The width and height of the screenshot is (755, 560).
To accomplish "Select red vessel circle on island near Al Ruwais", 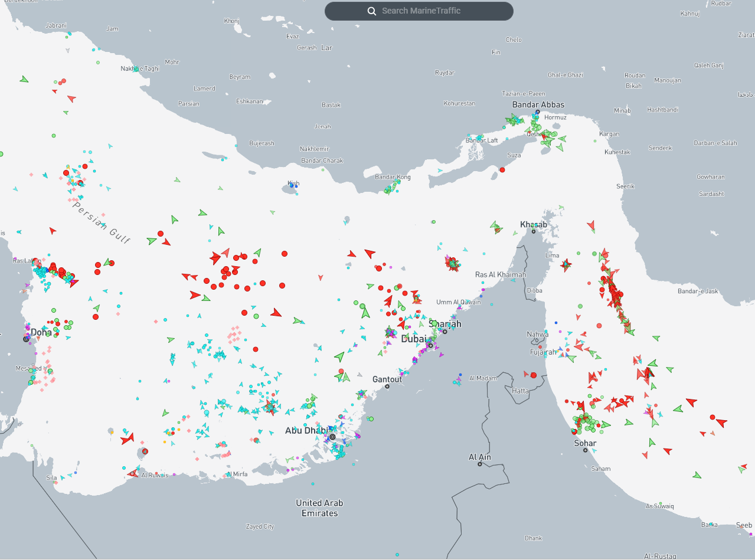I will 145,451.
